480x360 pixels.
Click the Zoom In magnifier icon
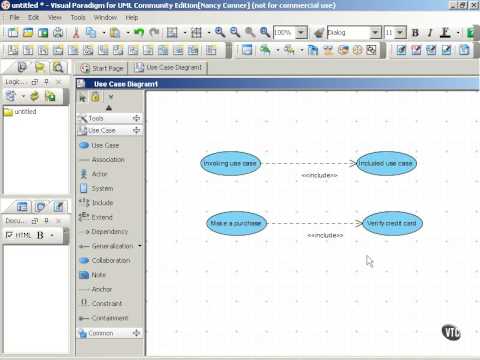220,33
